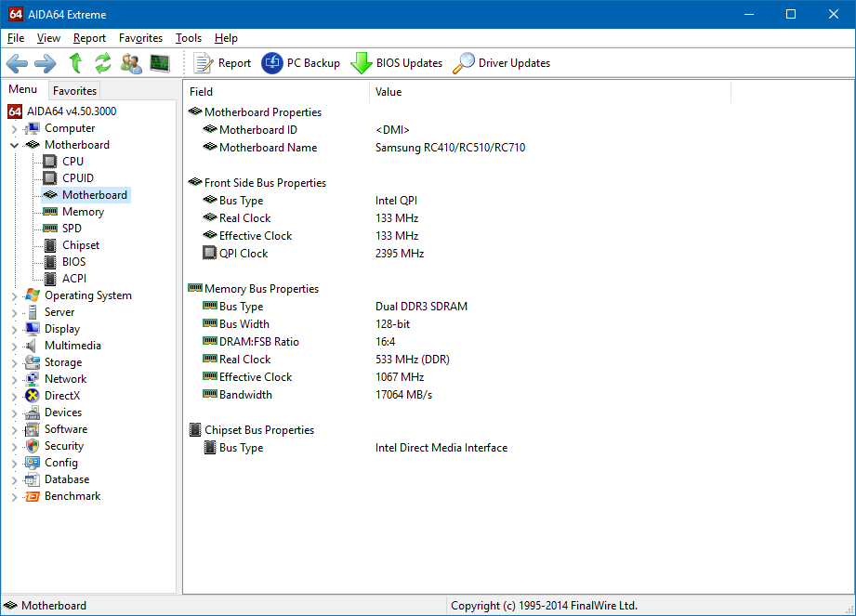Go back with the blue left arrow
This screenshot has height=616, width=856.
[17, 63]
